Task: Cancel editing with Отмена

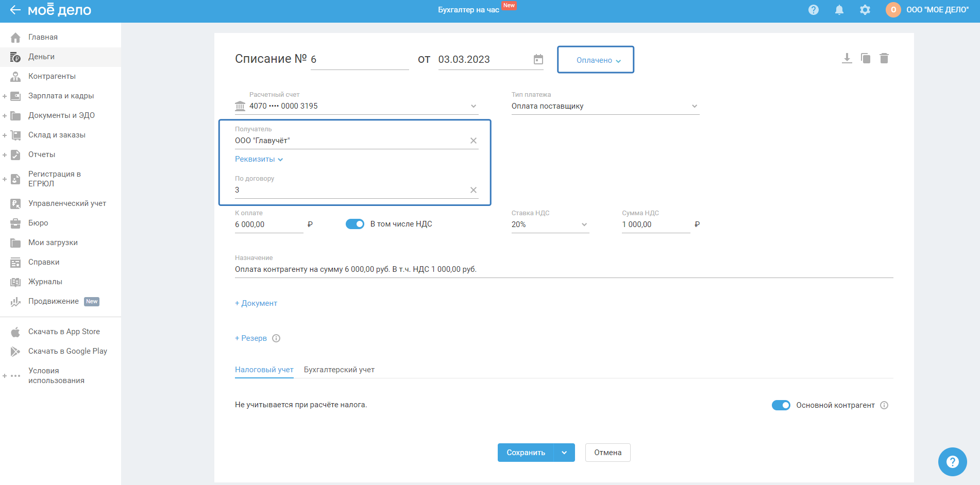Action: click(x=608, y=453)
